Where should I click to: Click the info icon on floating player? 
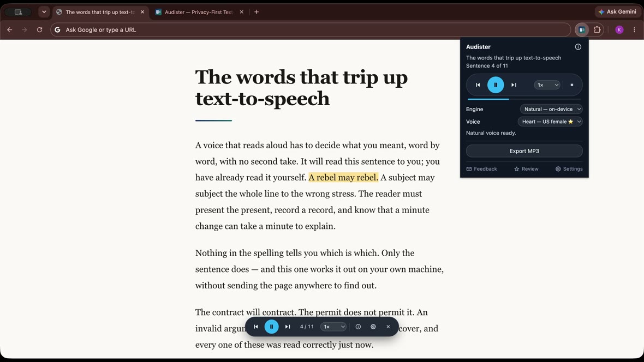(x=358, y=327)
